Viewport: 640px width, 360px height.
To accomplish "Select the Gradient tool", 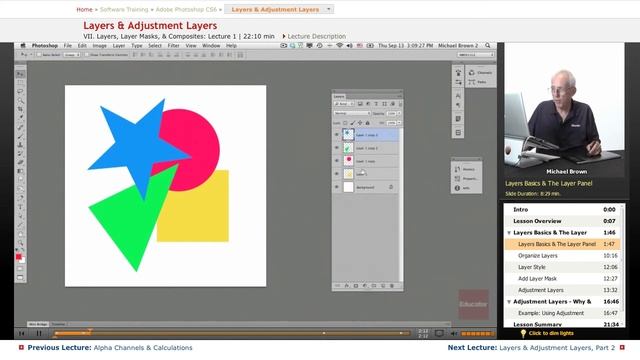I will point(20,171).
